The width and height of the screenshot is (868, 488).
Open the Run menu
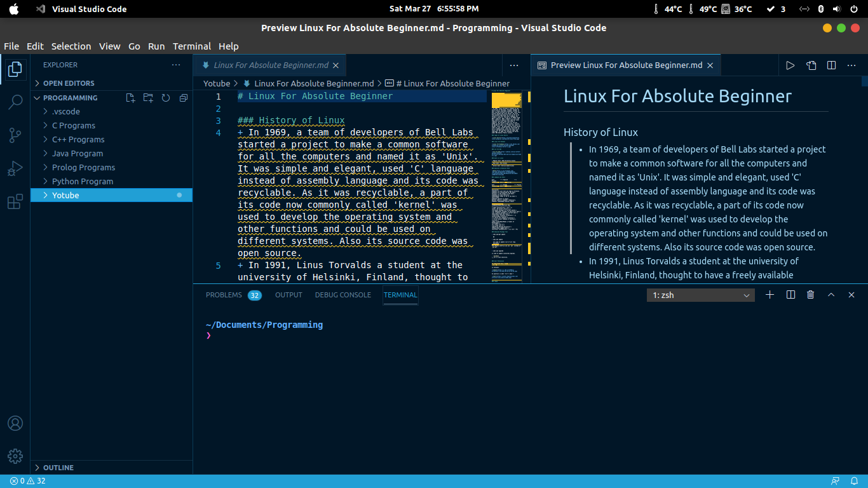(156, 46)
